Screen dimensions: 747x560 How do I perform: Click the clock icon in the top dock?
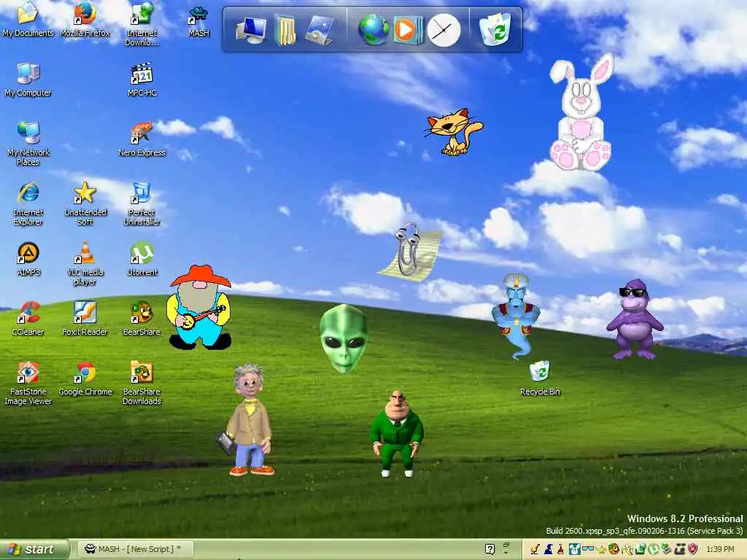coord(444,30)
